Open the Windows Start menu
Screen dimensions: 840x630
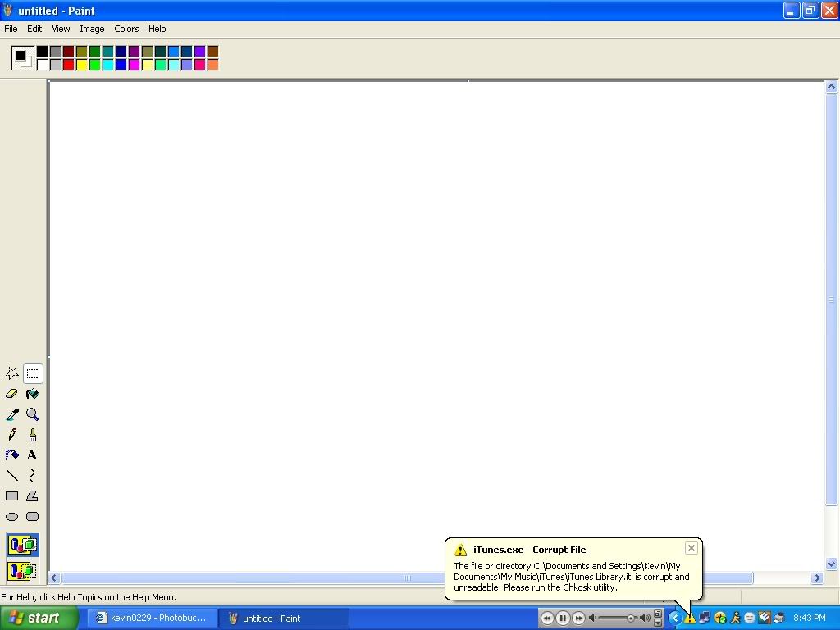39,619
